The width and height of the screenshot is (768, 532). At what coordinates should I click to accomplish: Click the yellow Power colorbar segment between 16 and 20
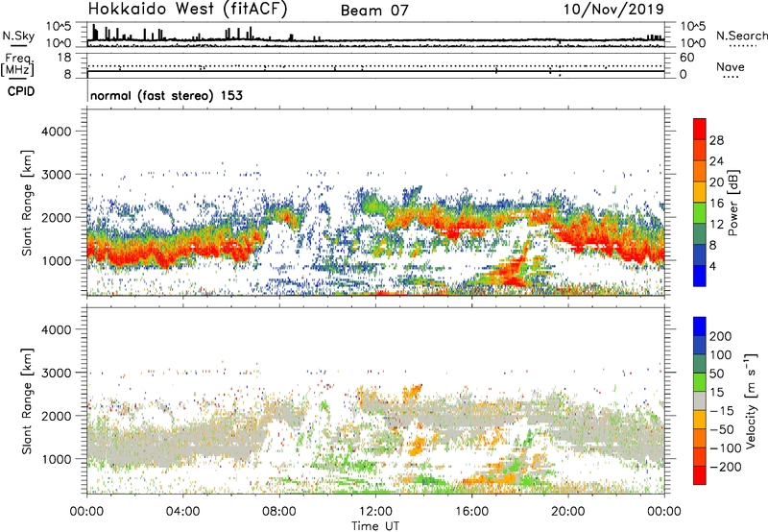pyautogui.click(x=700, y=192)
